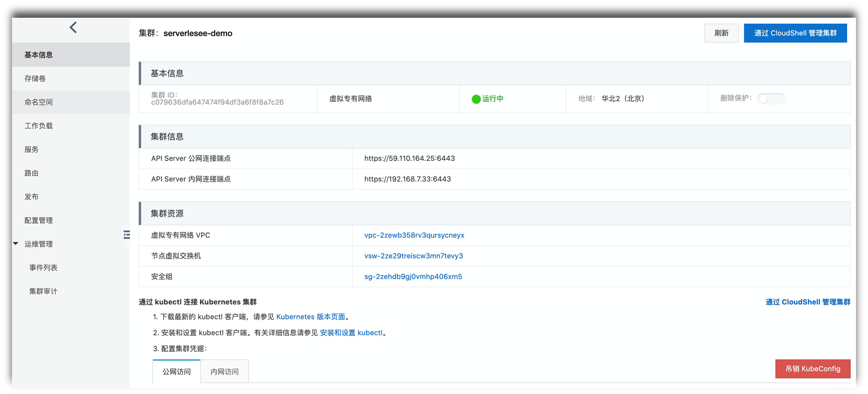
Task: Open 存储卷 in the sidebar
Action: (71, 79)
